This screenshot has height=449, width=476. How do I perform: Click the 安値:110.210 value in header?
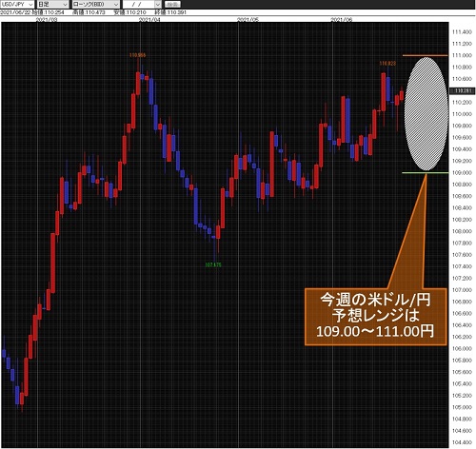coord(129,12)
